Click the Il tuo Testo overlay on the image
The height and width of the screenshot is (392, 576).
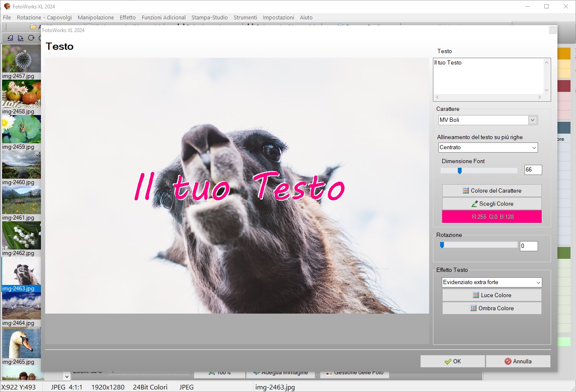239,186
